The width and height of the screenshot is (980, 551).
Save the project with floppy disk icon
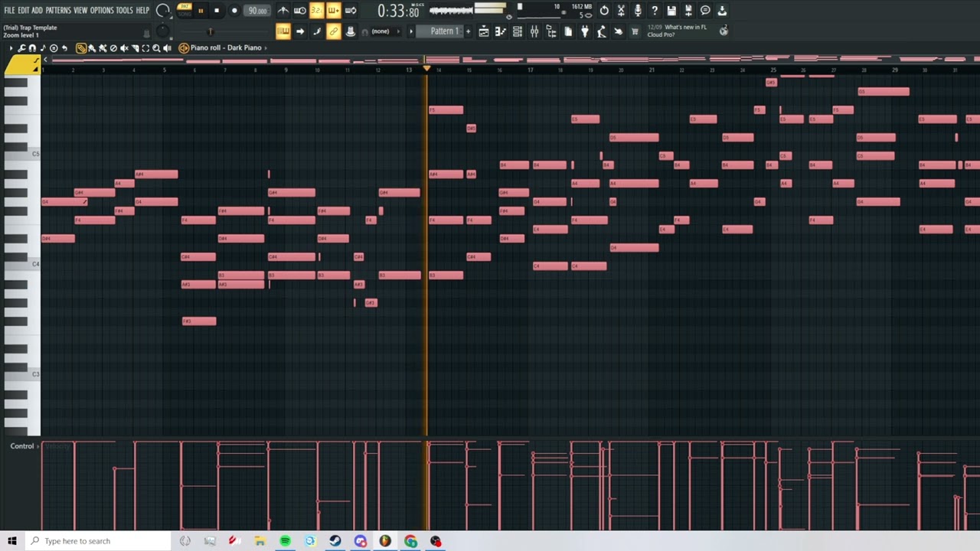click(671, 11)
